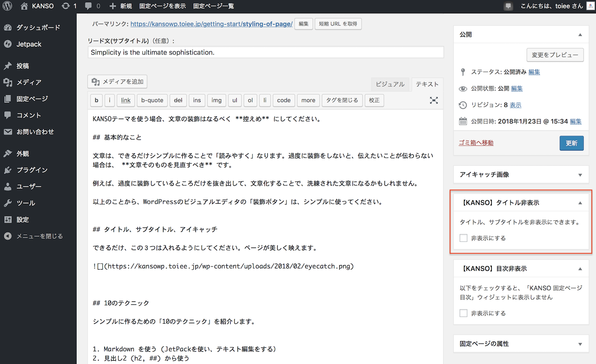Expand the アイキャッチ画像 panel

[x=580, y=175]
